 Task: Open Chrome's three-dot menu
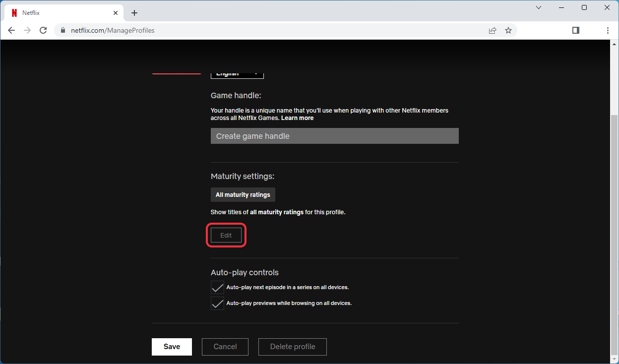coord(608,30)
